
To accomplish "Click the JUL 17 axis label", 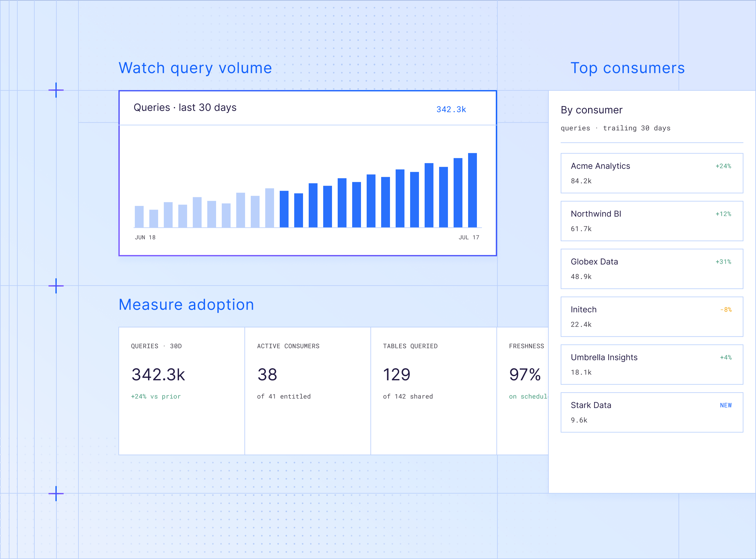I will pyautogui.click(x=469, y=238).
